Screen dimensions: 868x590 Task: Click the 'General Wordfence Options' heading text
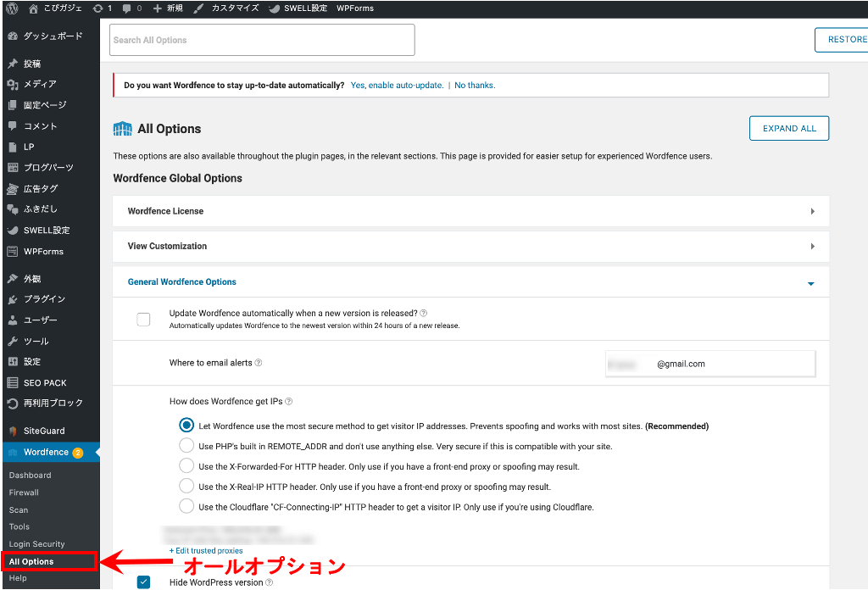point(181,282)
